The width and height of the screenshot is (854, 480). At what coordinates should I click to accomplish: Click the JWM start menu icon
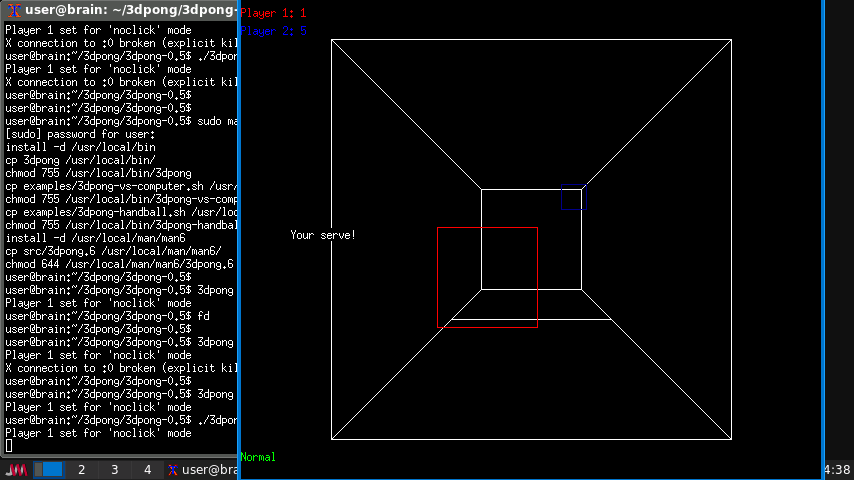(15, 469)
